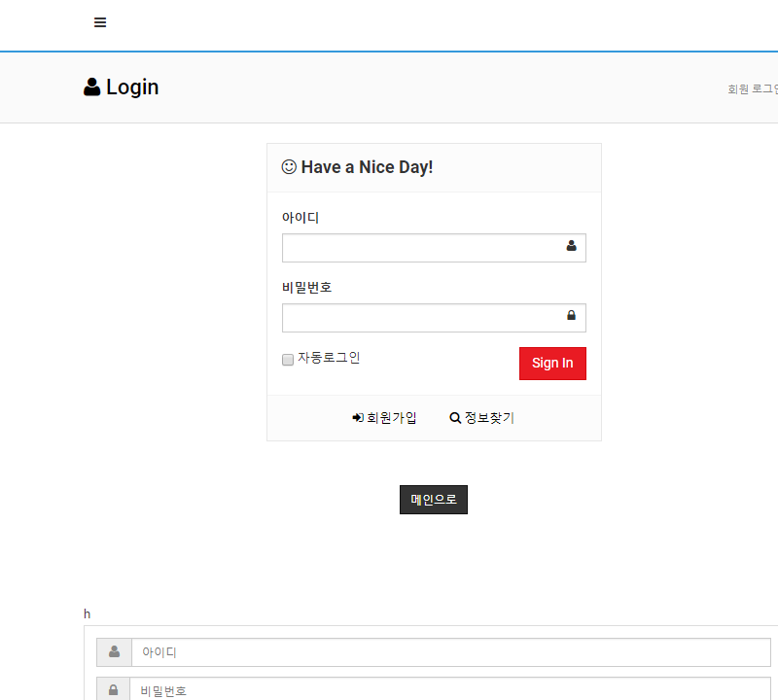Open the 회원가입 text link
Screen dimensions: 778x700
coord(392,418)
